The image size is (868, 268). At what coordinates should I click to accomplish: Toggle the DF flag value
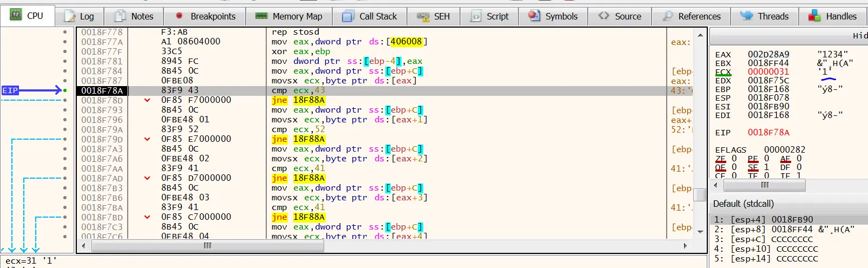799,167
